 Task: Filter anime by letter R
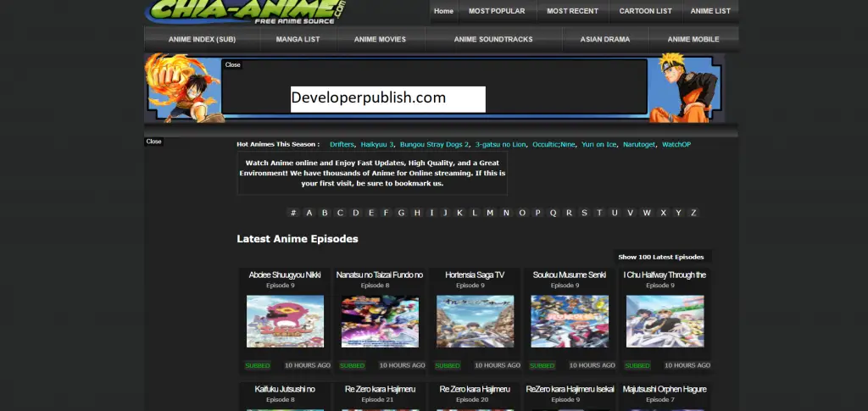[569, 213]
